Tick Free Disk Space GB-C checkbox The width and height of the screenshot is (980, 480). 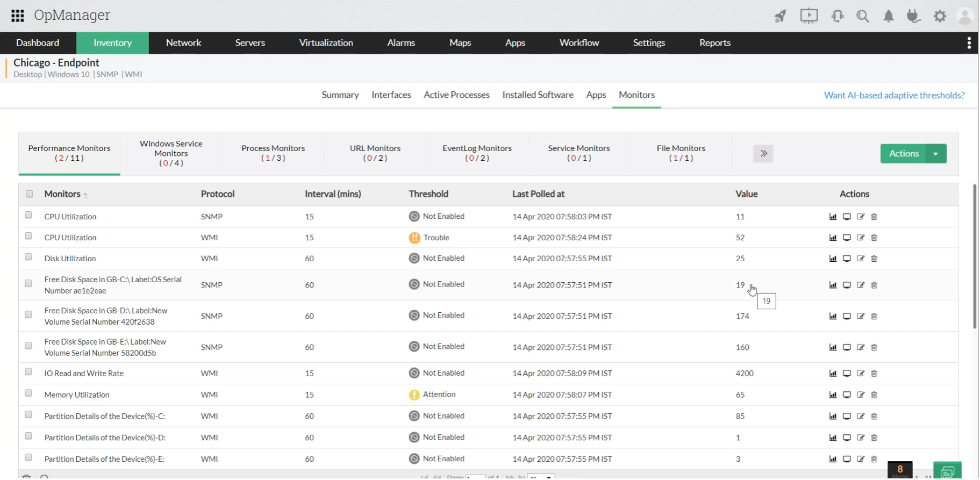tap(28, 283)
